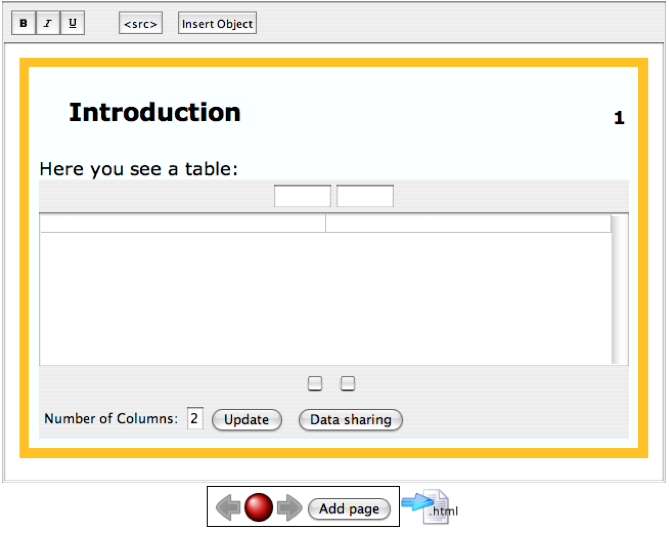The width and height of the screenshot is (669, 535).
Task: Edit the Number of Columns field
Action: coord(195,419)
